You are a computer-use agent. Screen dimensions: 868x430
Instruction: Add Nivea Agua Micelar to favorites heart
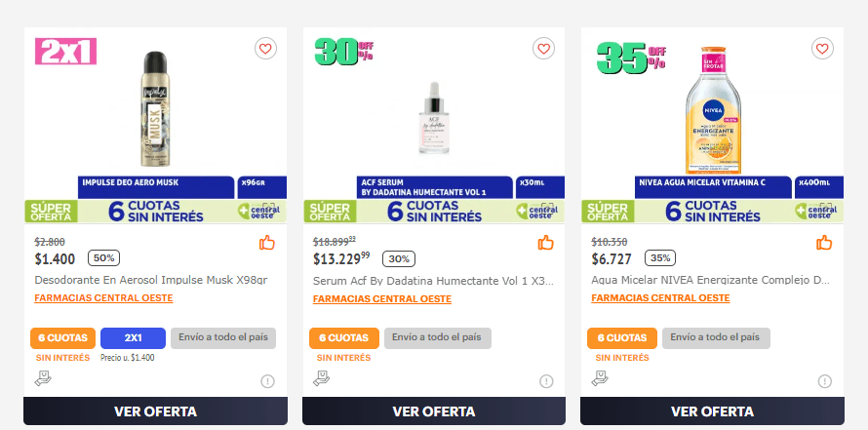(x=822, y=49)
